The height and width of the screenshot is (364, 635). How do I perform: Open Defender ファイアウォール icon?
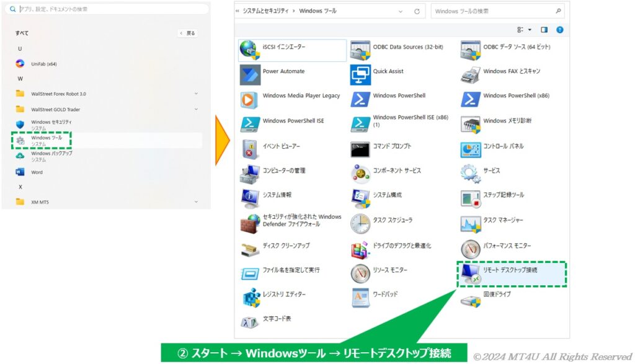click(250, 224)
